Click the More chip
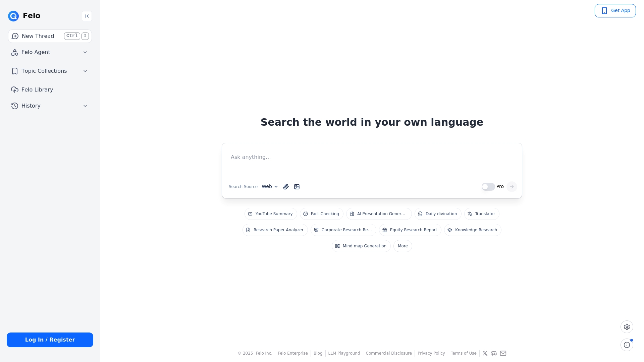Screen dimensions: 644x362 click(403, 246)
